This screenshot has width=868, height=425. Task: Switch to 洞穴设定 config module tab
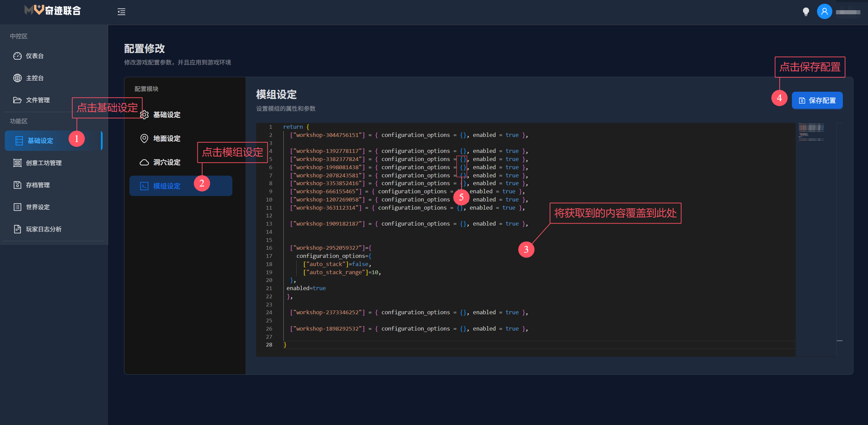click(166, 162)
